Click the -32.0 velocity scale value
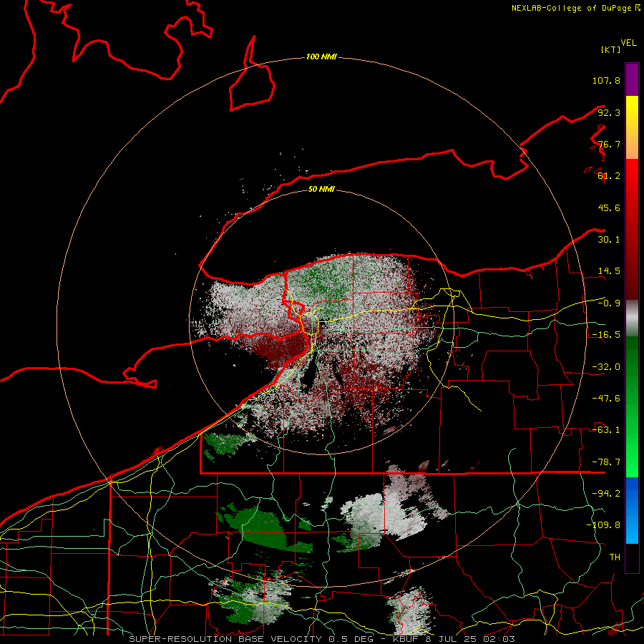644x644 pixels. click(x=606, y=367)
